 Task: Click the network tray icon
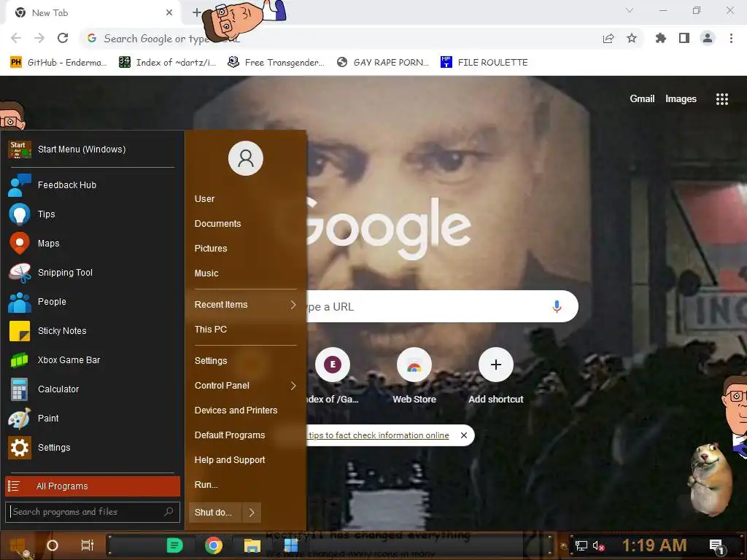tap(581, 545)
